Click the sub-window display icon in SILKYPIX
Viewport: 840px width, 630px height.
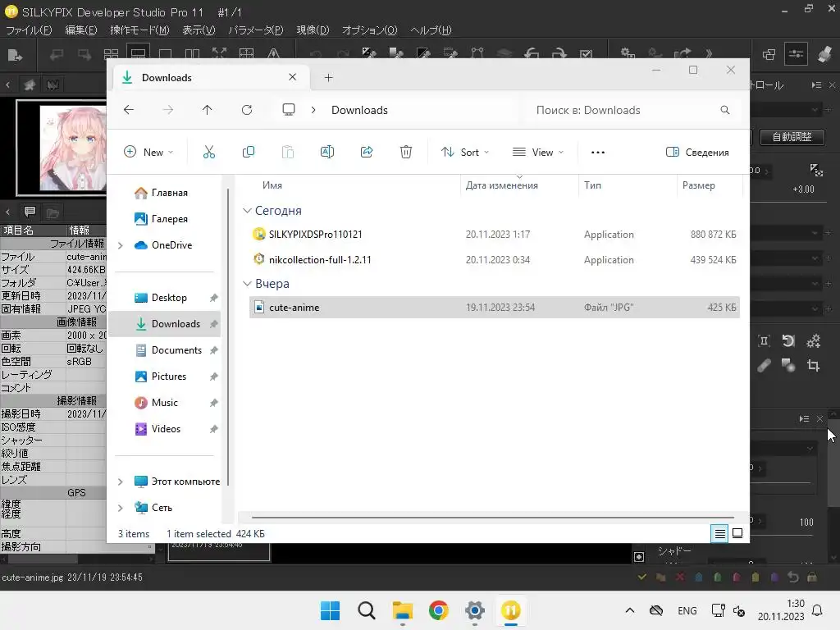pyautogui.click(x=769, y=54)
